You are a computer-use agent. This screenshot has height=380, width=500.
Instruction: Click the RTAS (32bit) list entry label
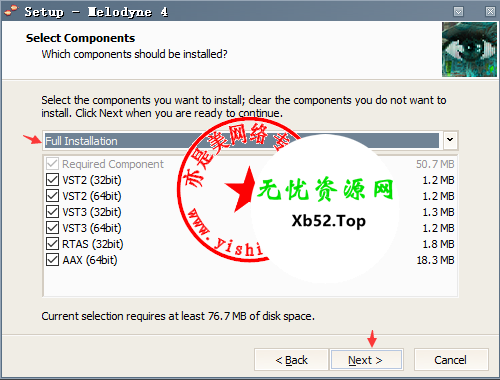[93, 244]
